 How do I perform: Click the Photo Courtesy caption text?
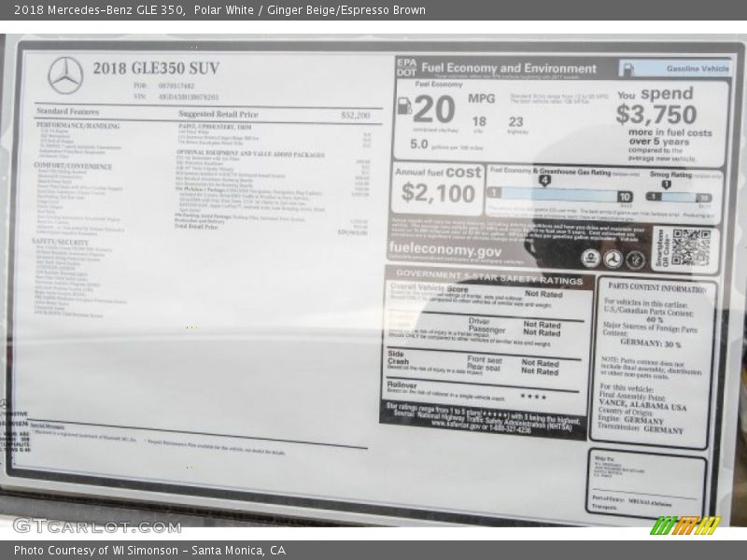[x=149, y=551]
